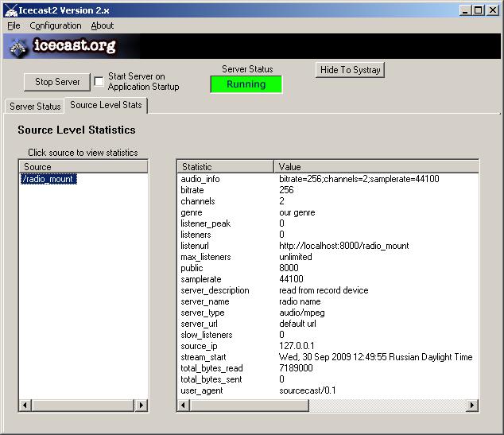Select the Source Level Stats tab
This screenshot has width=504, height=435.
coord(106,105)
